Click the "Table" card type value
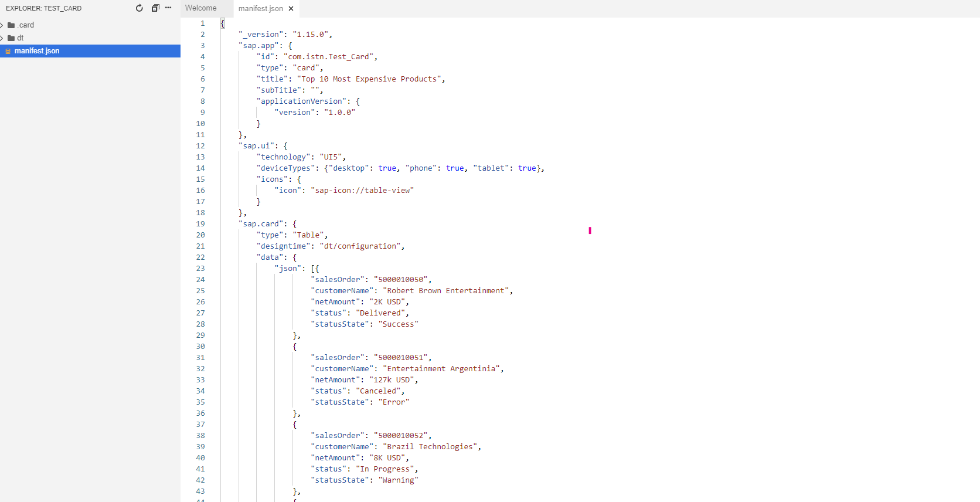Image resolution: width=980 pixels, height=502 pixels. [308, 235]
